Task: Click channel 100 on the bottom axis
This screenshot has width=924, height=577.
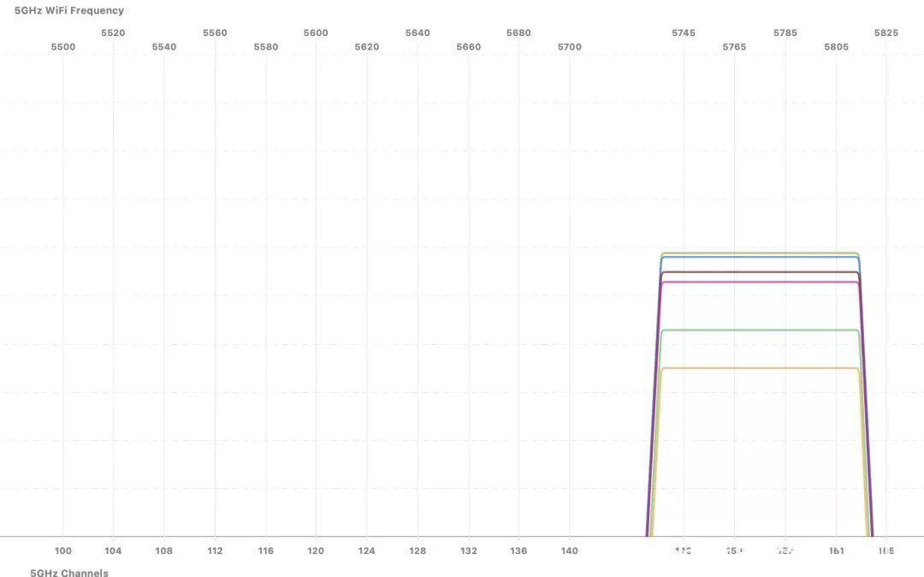Action: [x=63, y=550]
